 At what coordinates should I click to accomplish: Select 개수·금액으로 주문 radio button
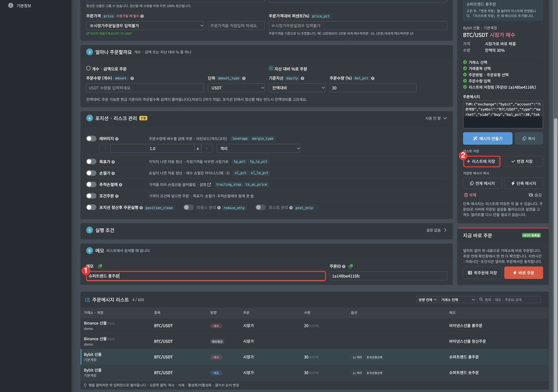tap(88, 69)
